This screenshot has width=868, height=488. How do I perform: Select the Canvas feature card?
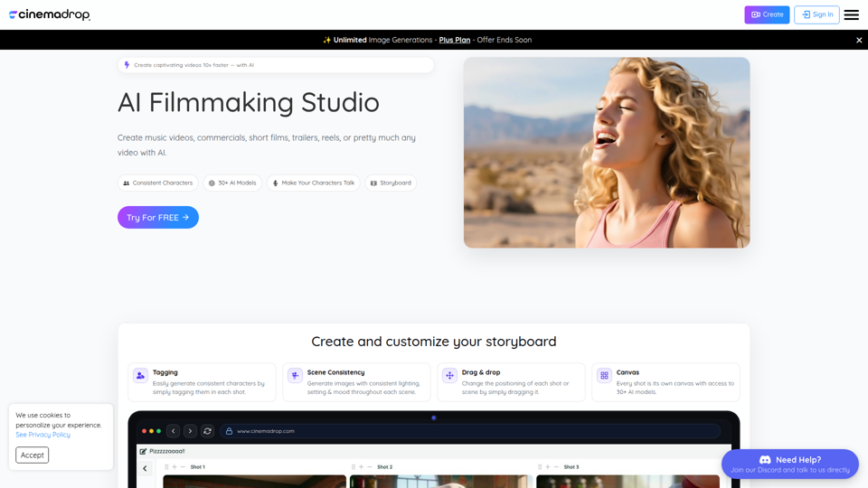click(x=665, y=381)
